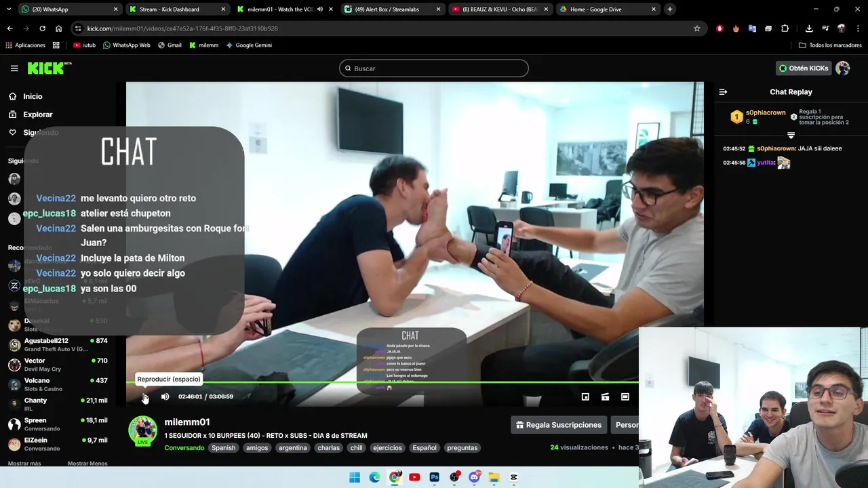Click the Regala Suscripciones button
868x488 pixels.
coord(559,425)
